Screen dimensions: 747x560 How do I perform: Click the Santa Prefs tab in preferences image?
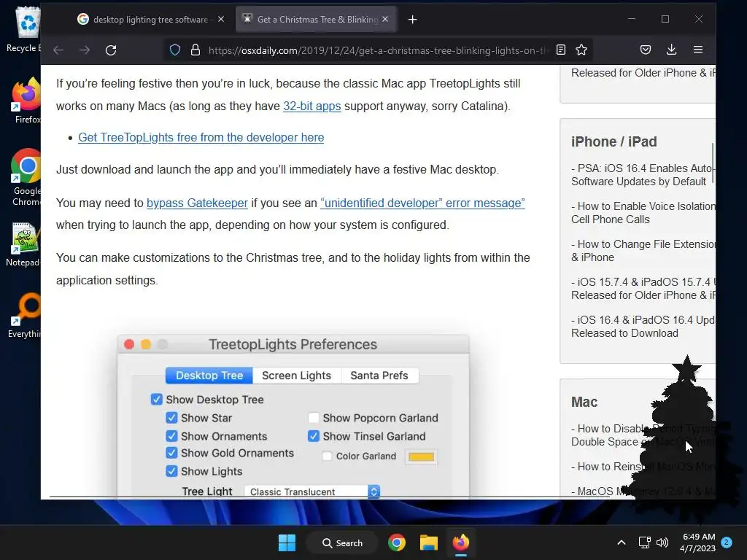pos(379,376)
